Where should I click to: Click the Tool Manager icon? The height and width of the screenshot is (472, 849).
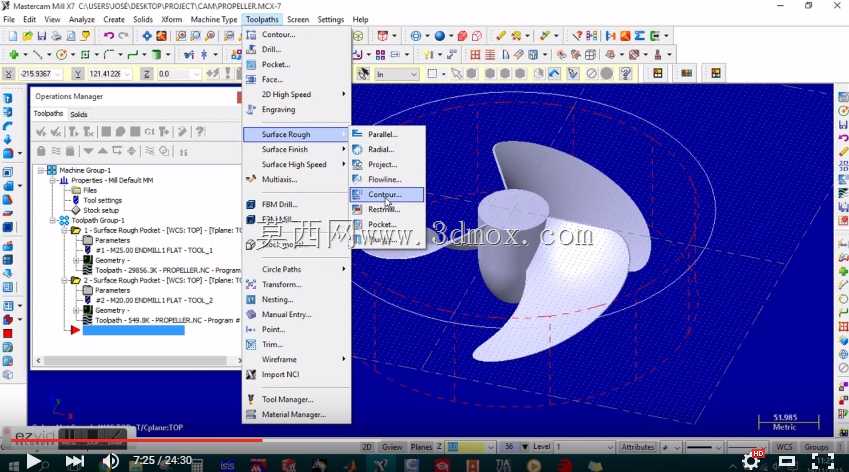pos(251,399)
